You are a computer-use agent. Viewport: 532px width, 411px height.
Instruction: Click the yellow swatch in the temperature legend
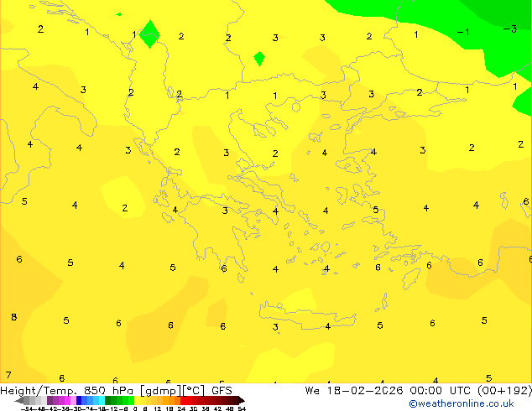point(137,400)
